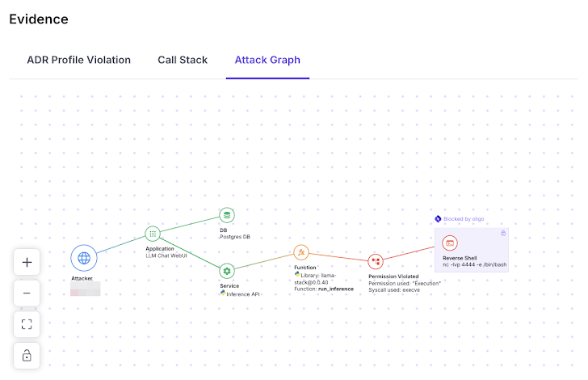The width and height of the screenshot is (588, 380).
Task: Open the Call Stack tab
Action: coord(183,60)
